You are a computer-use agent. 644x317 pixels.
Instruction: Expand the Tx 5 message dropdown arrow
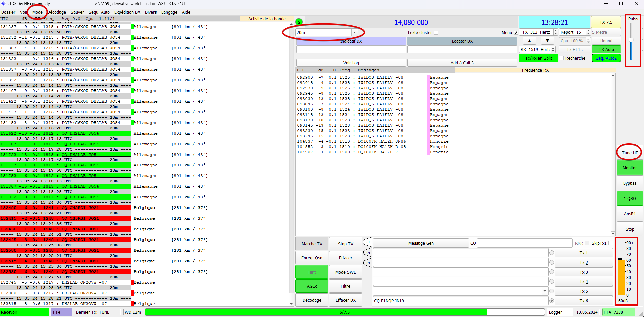pos(545,291)
